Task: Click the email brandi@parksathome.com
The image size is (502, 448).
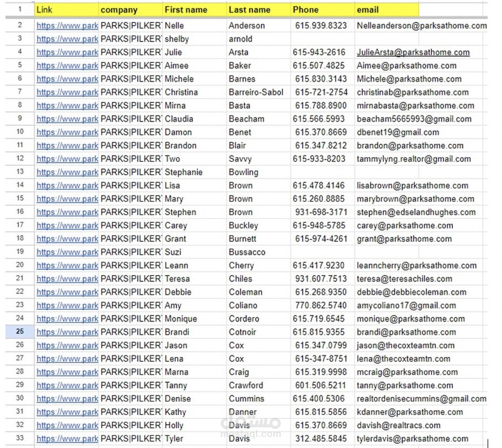Action: click(x=407, y=332)
